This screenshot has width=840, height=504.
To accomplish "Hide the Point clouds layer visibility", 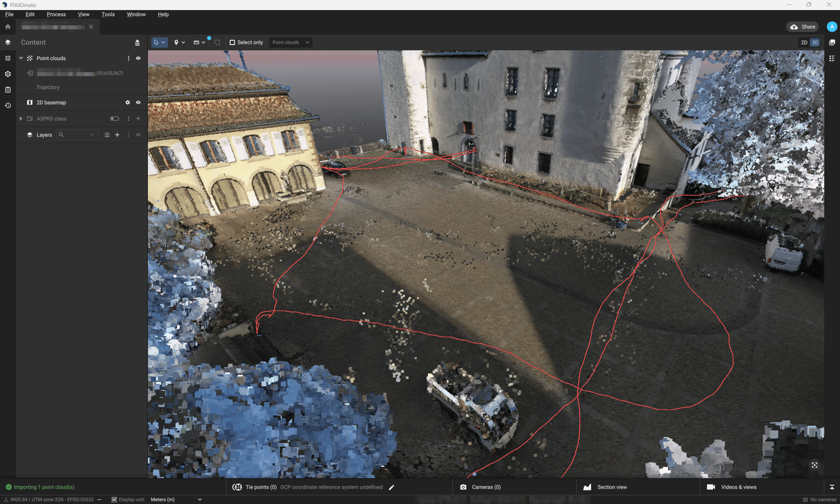I will click(138, 58).
